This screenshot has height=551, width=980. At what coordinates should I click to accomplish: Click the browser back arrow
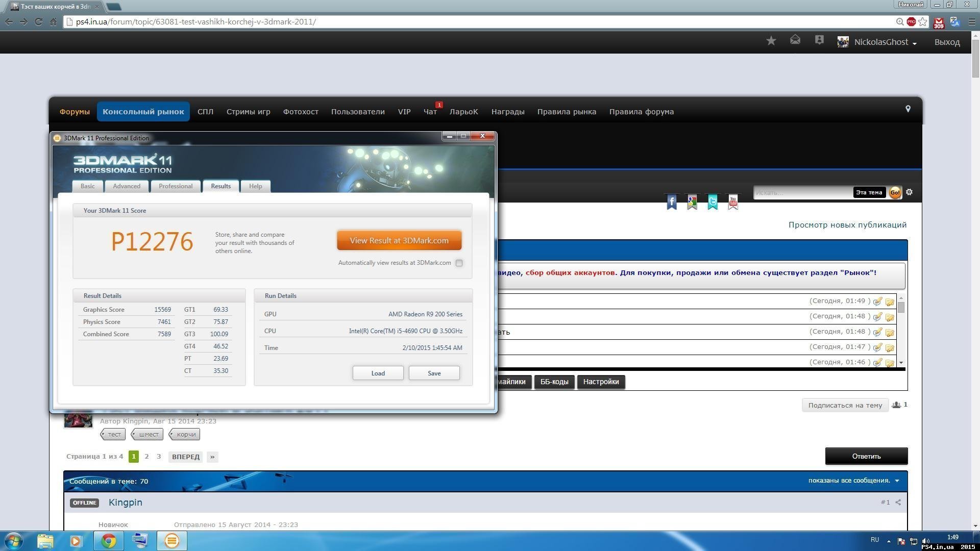(9, 22)
